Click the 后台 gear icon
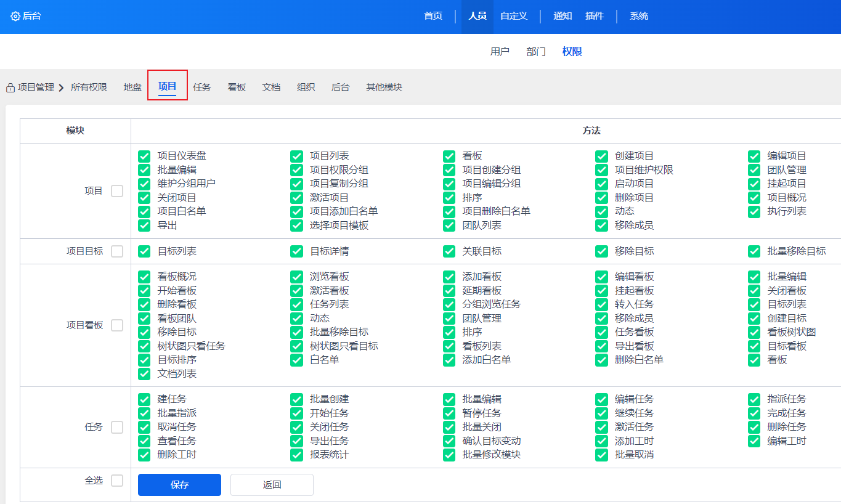The width and height of the screenshot is (841, 504). tap(15, 16)
